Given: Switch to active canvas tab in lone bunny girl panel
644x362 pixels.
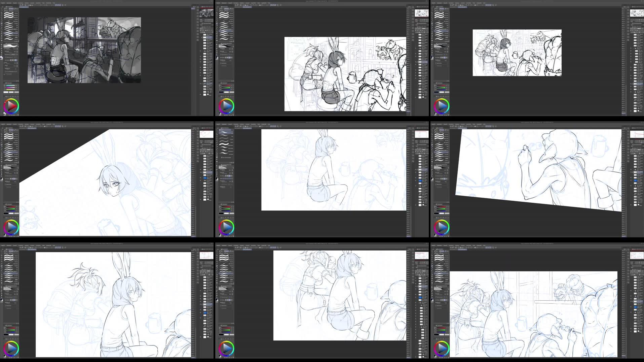Looking at the screenshot, I should (247, 128).
